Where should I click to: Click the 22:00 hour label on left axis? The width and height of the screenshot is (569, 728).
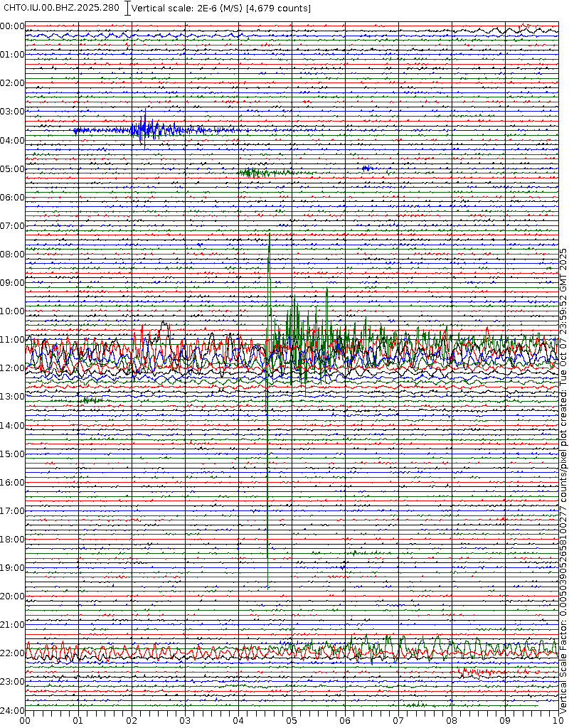click(13, 653)
